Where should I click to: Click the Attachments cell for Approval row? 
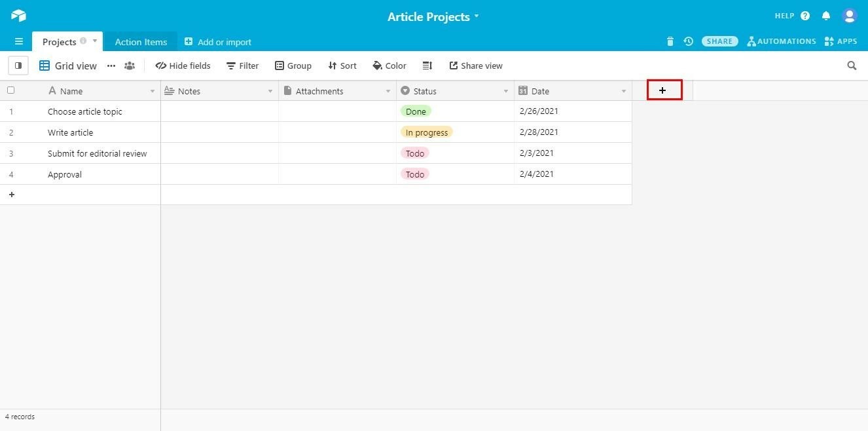click(x=338, y=174)
